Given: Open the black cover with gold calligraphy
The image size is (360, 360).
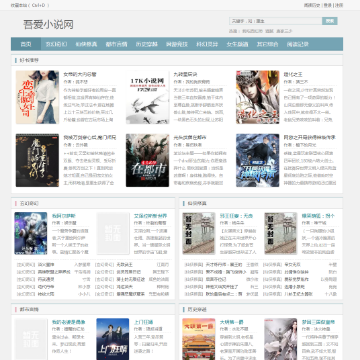Looking at the screenshot, I should [x=37, y=160].
